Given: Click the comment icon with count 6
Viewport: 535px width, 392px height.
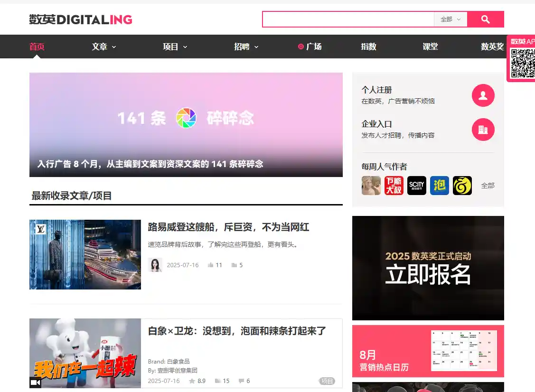Looking at the screenshot, I should pyautogui.click(x=241, y=381).
